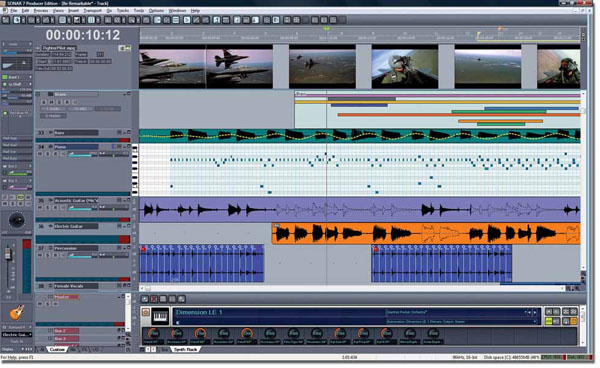Select the previous Dimension LE preset arrow

[x=530, y=313]
